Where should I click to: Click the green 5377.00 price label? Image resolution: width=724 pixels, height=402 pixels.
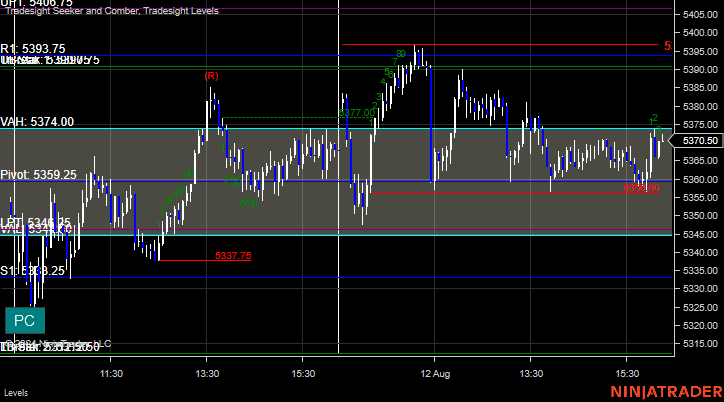click(x=357, y=113)
